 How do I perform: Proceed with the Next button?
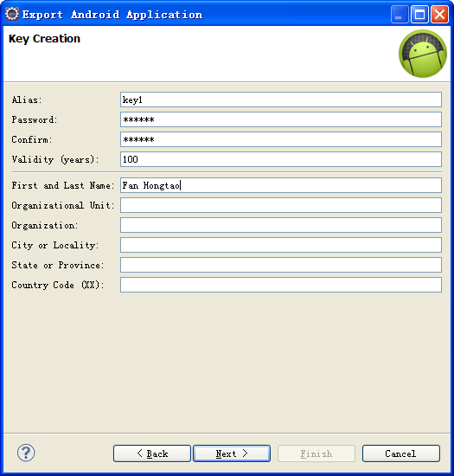click(x=232, y=453)
